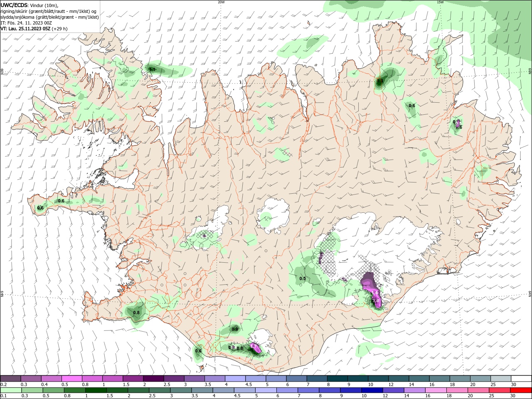Select the 8 swatch in lower rain legend
This screenshot has height=399, width=532.
(330, 390)
